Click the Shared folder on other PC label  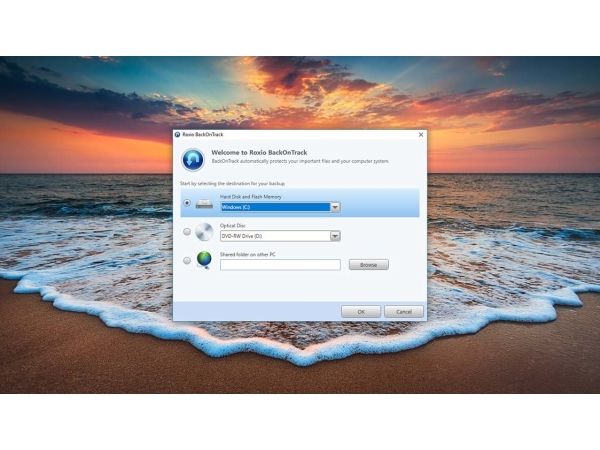coord(248,254)
